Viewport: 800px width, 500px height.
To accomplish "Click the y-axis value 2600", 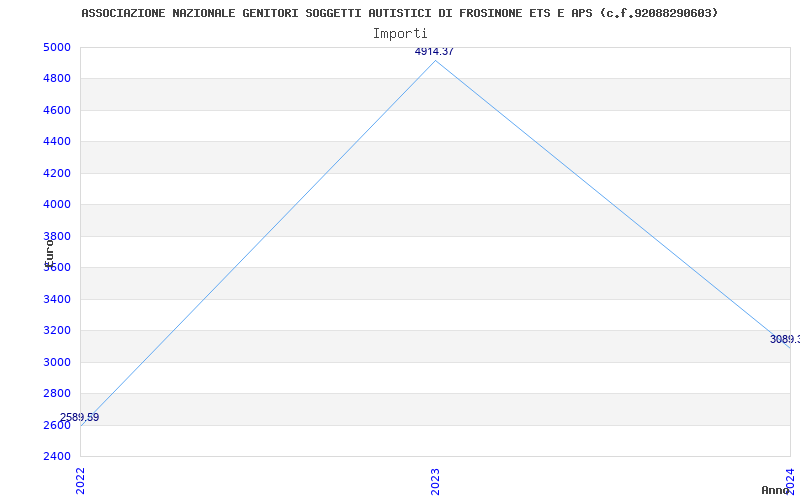I will pos(56,425).
